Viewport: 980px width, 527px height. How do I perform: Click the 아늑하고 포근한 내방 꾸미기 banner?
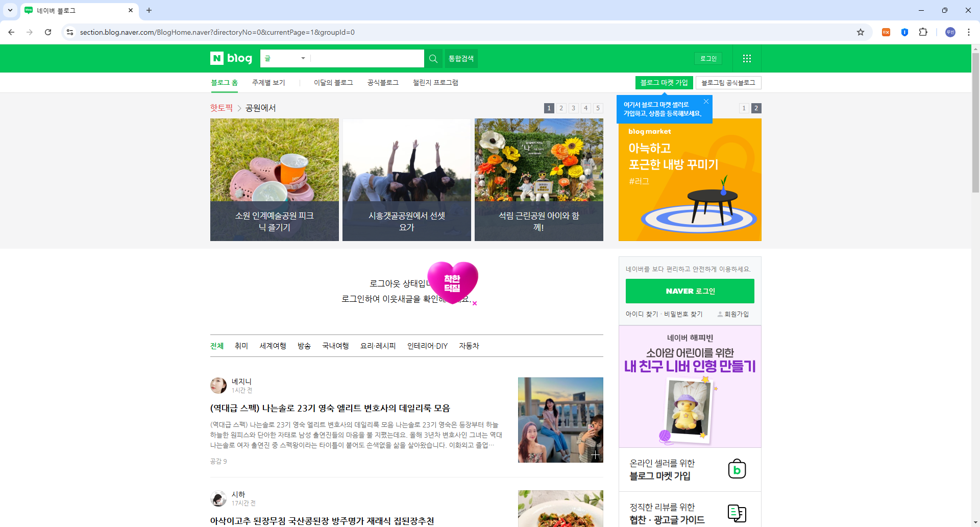[690, 180]
